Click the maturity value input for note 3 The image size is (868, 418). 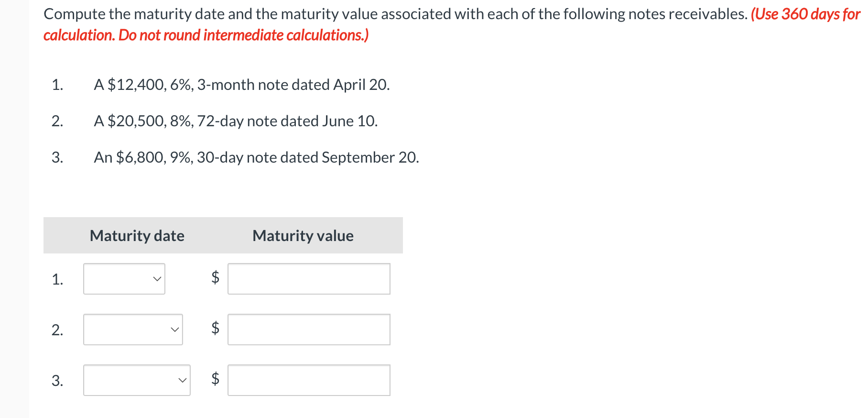pyautogui.click(x=309, y=380)
